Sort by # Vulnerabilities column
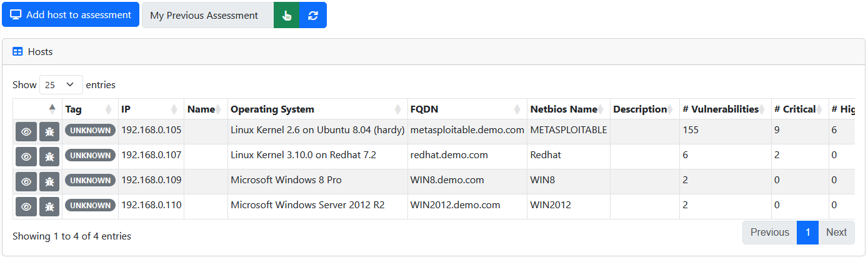 coord(726,109)
